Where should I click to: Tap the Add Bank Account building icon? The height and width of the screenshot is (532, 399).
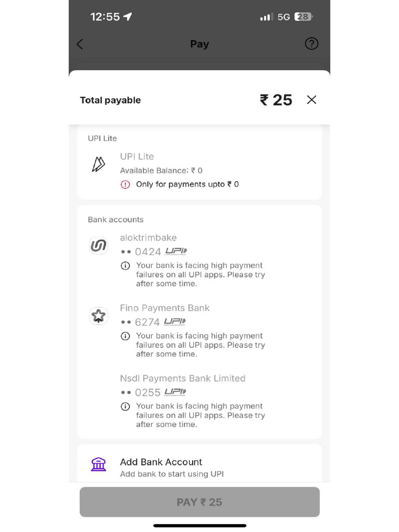98,464
